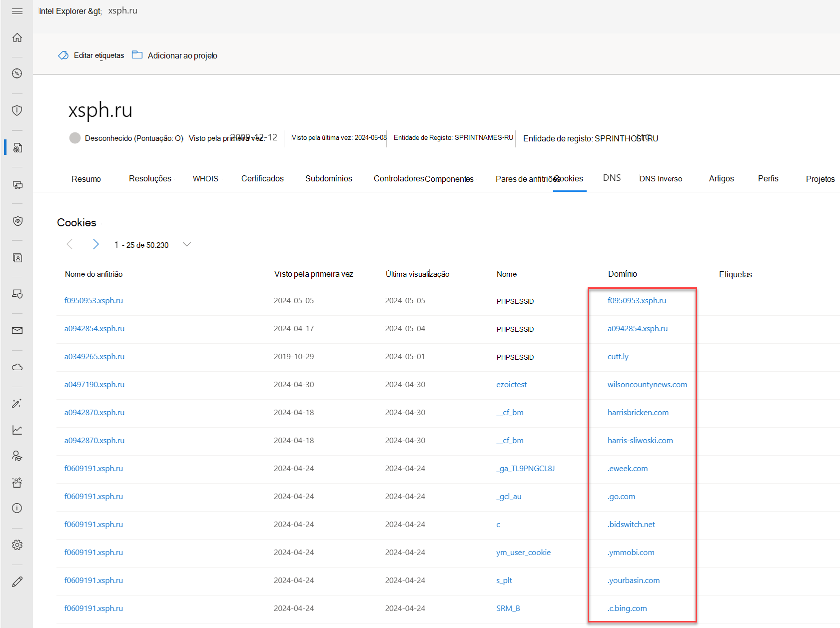
Task: Go to previous page of cookies
Action: [69, 244]
